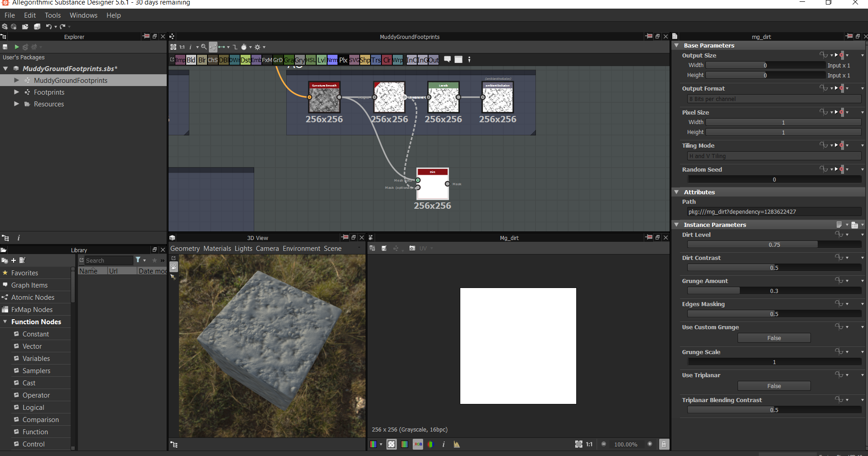Collapse the Attributes section

pyautogui.click(x=676, y=192)
